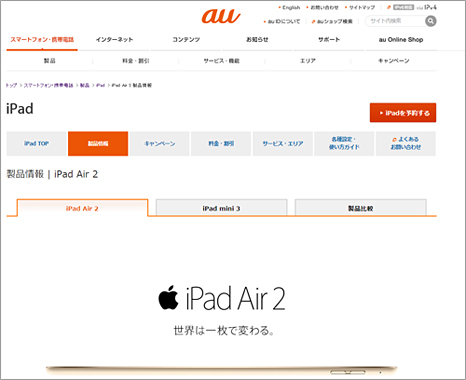Click the iPadを予約する button

tap(403, 113)
